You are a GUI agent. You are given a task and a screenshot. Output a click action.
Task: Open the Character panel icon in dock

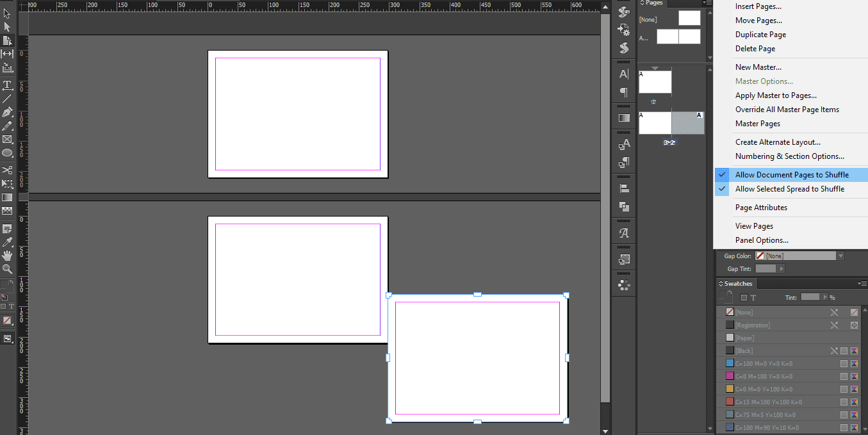(624, 74)
